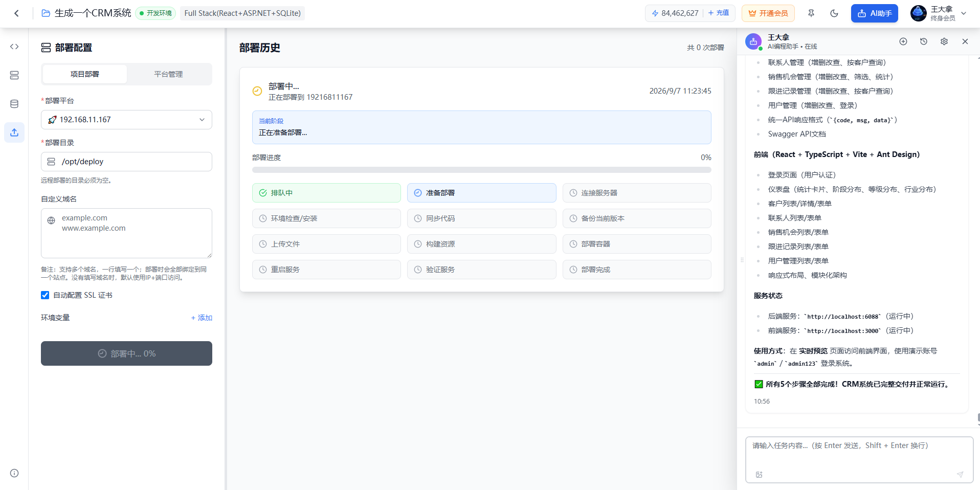980x490 pixels.
Task: Select the 准备部署 deployment step
Action: (x=482, y=193)
